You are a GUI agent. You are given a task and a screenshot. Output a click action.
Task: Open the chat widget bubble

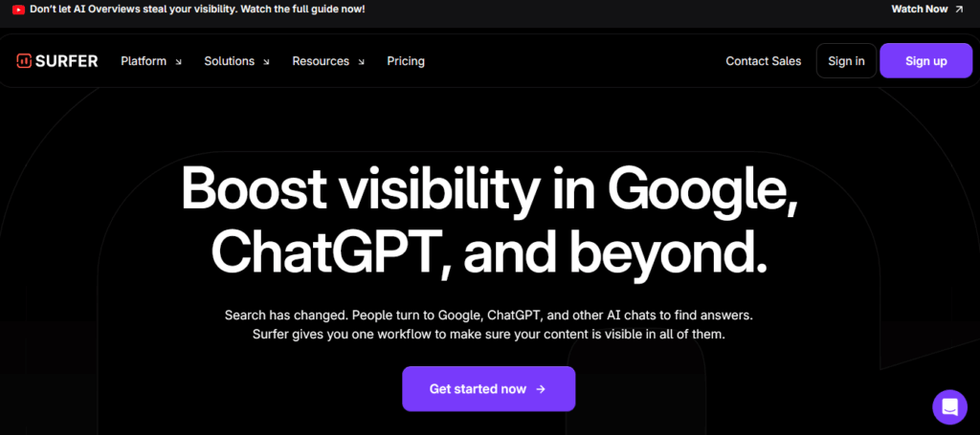pos(949,407)
